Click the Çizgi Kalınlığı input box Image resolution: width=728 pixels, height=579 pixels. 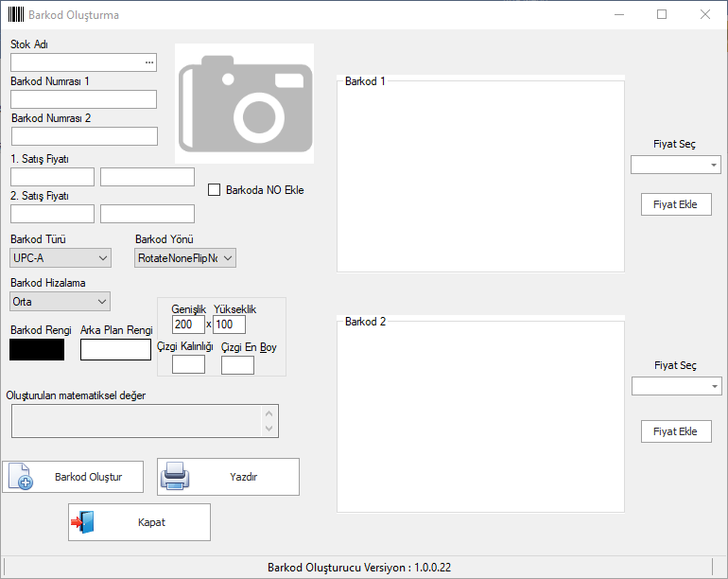pyautogui.click(x=188, y=364)
